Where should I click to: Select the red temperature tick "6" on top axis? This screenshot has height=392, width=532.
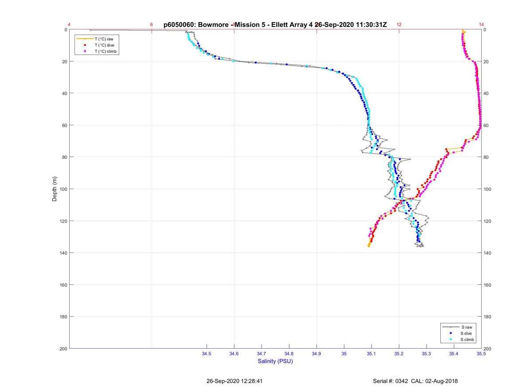pos(152,25)
